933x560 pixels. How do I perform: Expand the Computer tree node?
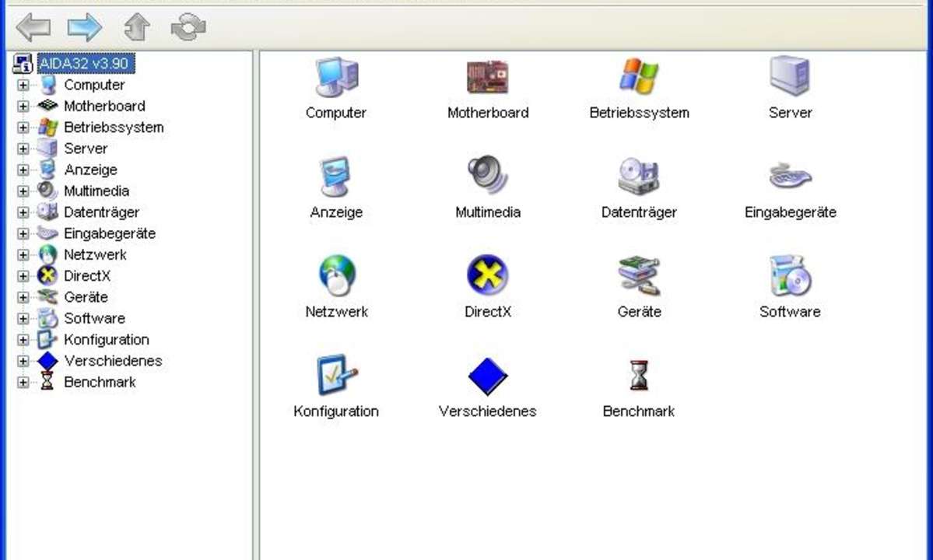click(23, 85)
